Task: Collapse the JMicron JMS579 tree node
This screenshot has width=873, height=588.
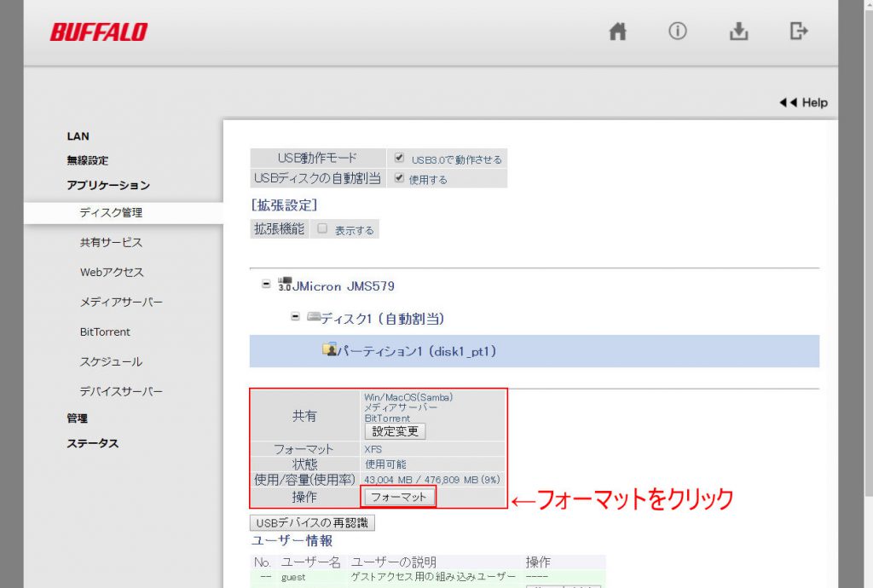Action: coord(266,285)
